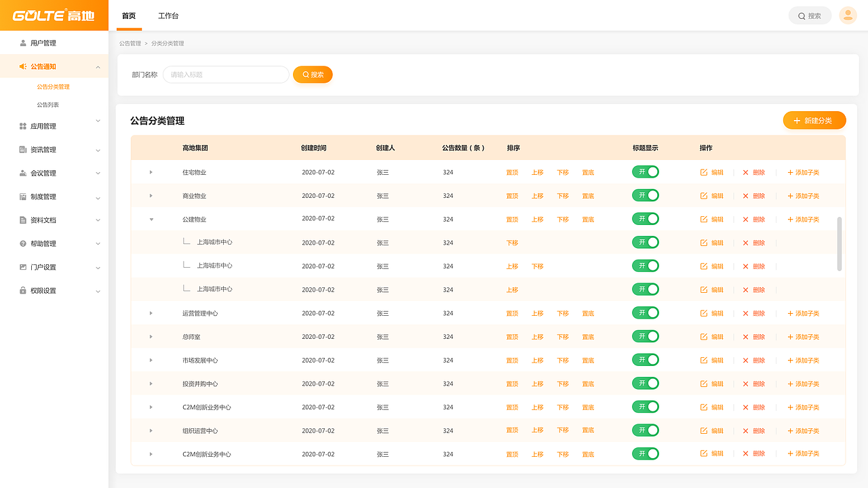Click the add-subcategory plus icon for 运营管理中心

pyautogui.click(x=790, y=313)
